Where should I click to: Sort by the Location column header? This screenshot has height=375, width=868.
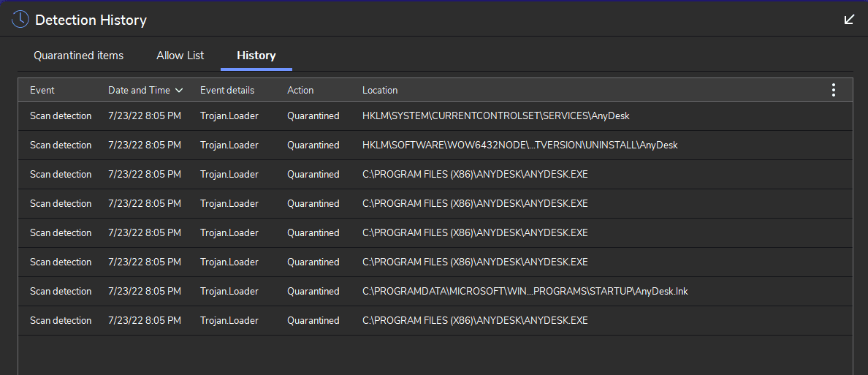(380, 91)
